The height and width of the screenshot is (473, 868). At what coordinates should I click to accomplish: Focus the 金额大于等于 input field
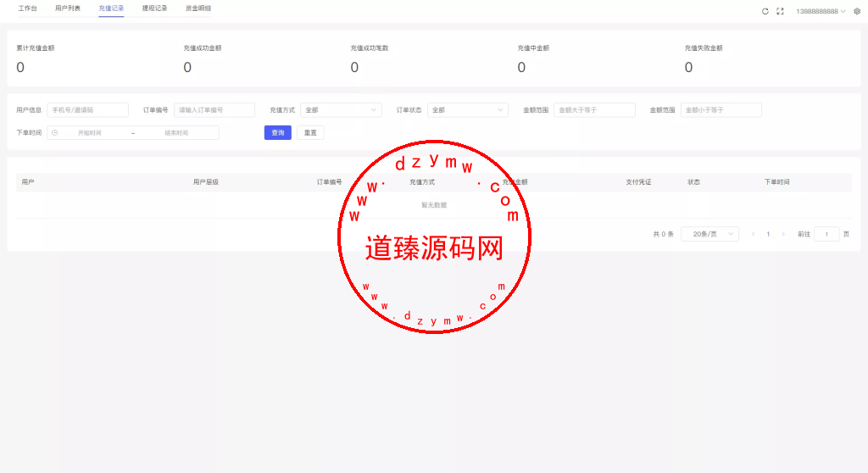tap(594, 110)
